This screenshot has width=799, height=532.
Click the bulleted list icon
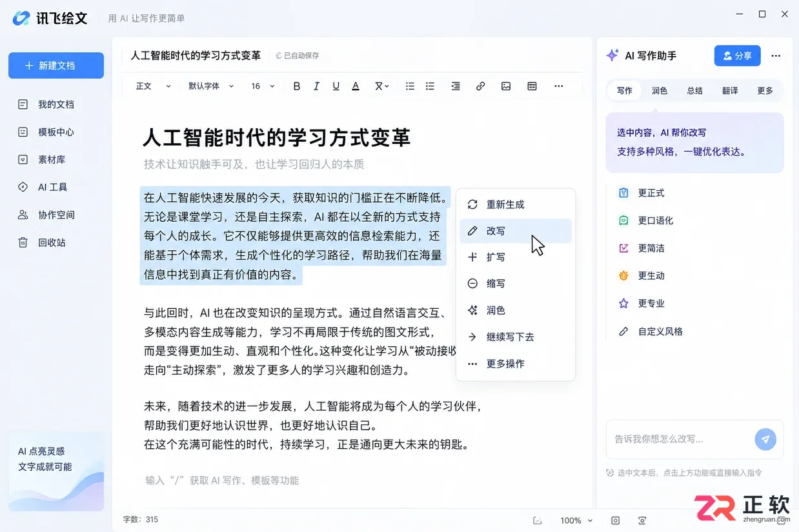[410, 86]
